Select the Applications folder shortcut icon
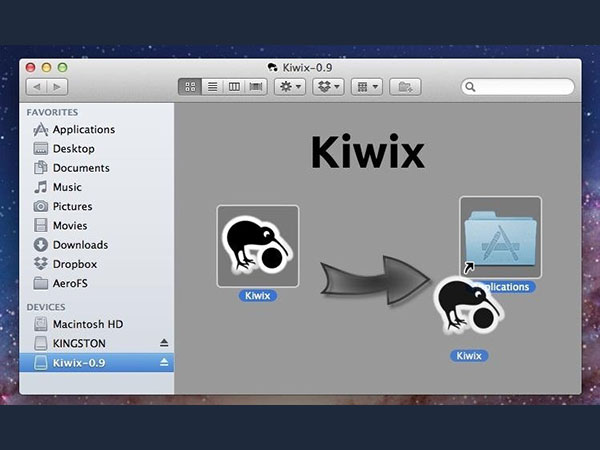Image resolution: width=600 pixels, height=450 pixels. point(500,237)
